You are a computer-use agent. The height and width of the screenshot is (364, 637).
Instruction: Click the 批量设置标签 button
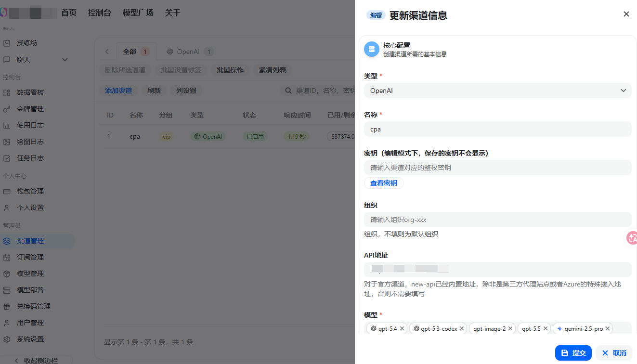coord(181,70)
